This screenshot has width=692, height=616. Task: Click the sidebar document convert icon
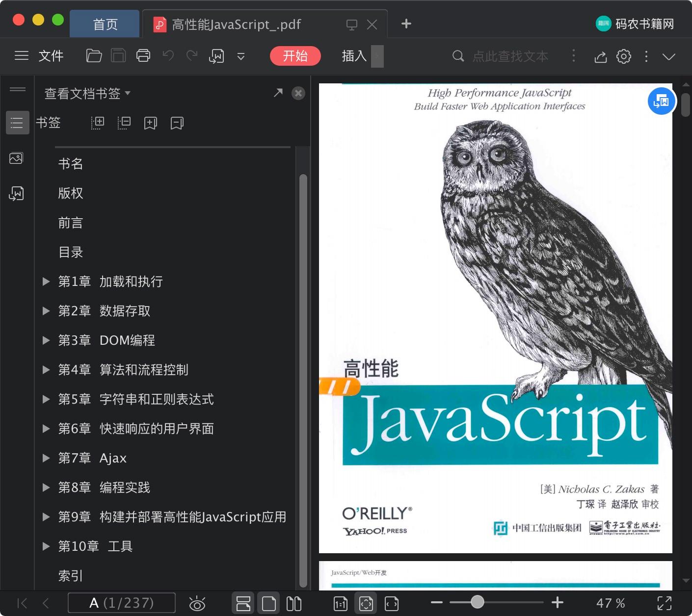[16, 194]
